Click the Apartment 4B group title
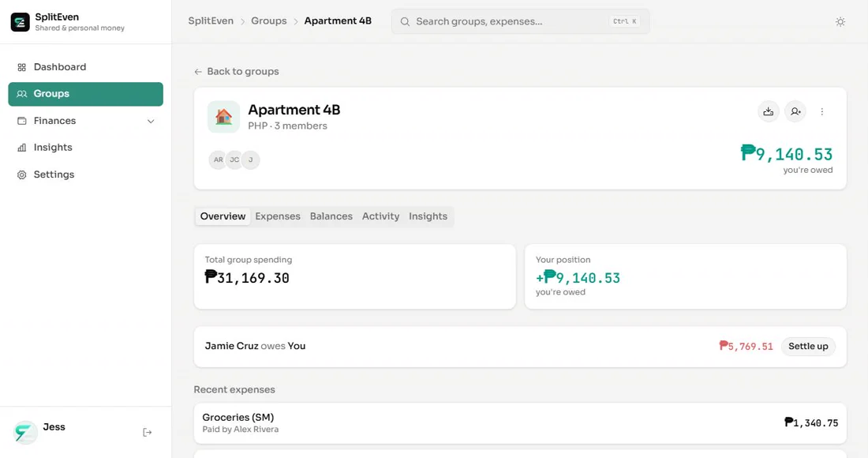Viewport: 868px width, 458px height. point(294,111)
